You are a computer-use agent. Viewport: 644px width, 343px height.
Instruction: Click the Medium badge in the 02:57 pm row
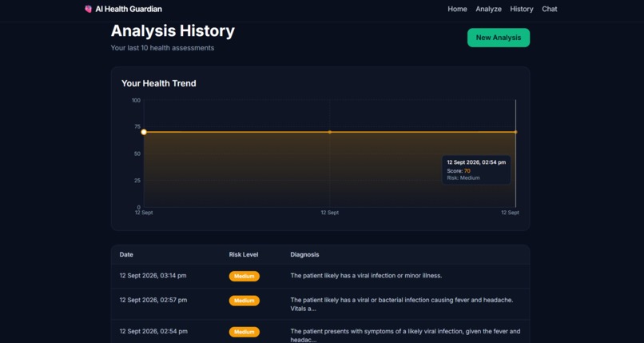(x=244, y=301)
